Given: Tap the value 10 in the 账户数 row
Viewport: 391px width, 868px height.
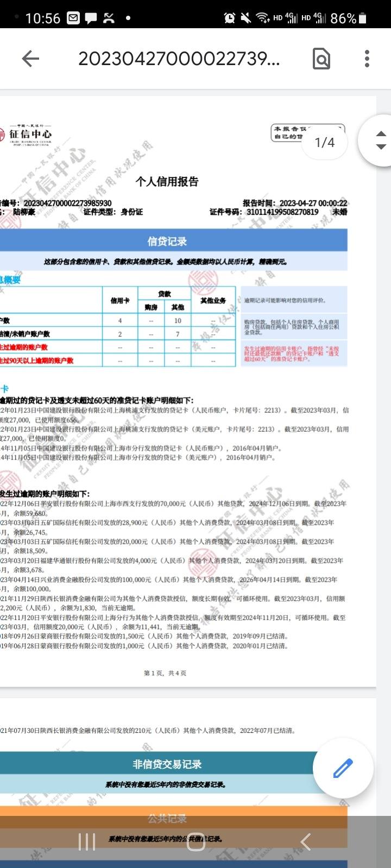Looking at the screenshot, I should (178, 321).
